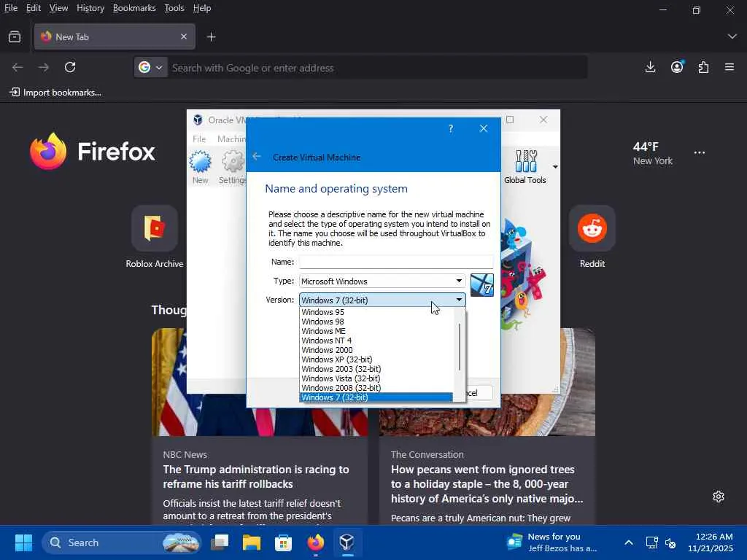Open Firefox application hamburger menu
The width and height of the screenshot is (747, 560).
click(x=729, y=67)
